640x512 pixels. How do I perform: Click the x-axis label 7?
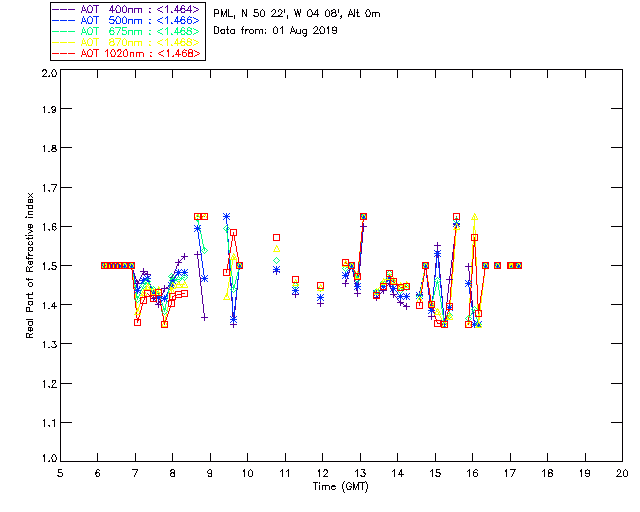(x=135, y=473)
